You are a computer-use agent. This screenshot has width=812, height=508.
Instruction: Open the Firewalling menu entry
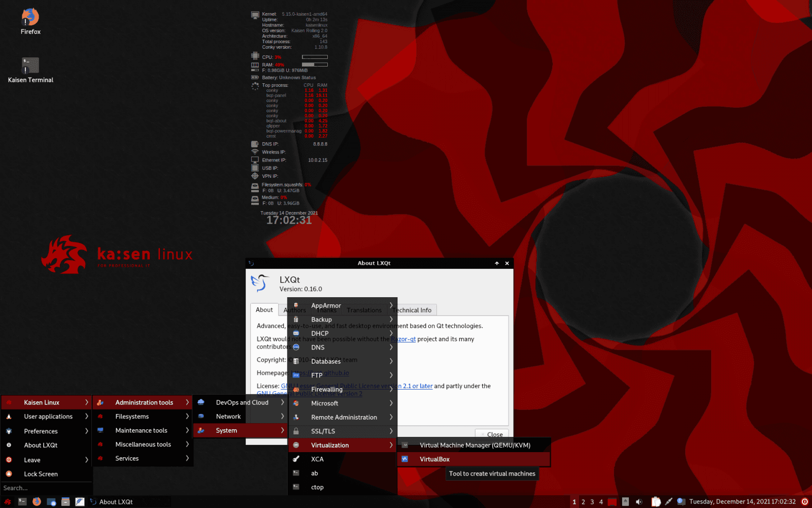coord(343,389)
